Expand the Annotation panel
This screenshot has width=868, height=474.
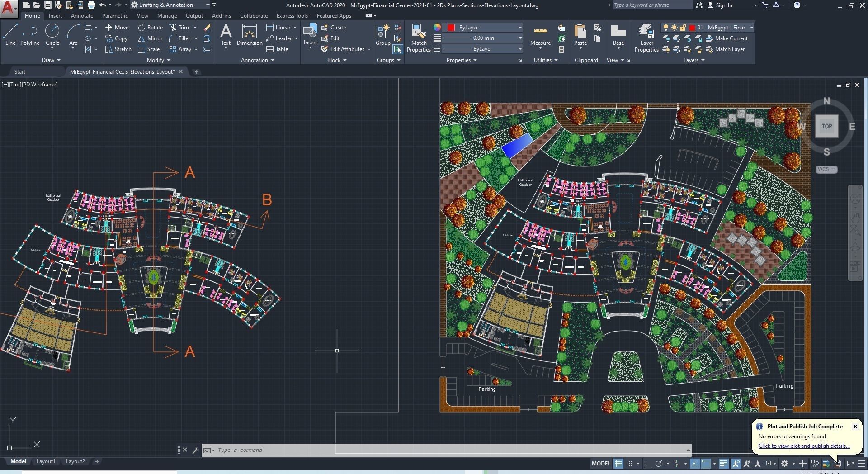(257, 60)
